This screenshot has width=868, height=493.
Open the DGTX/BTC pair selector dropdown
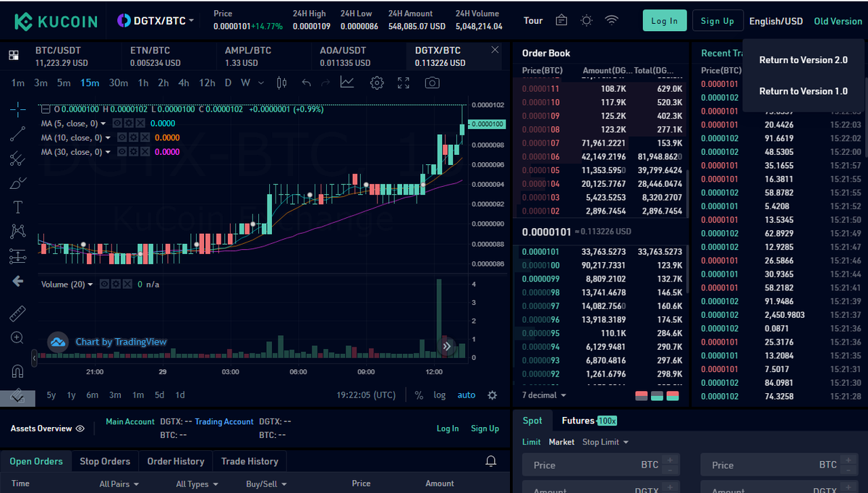156,20
